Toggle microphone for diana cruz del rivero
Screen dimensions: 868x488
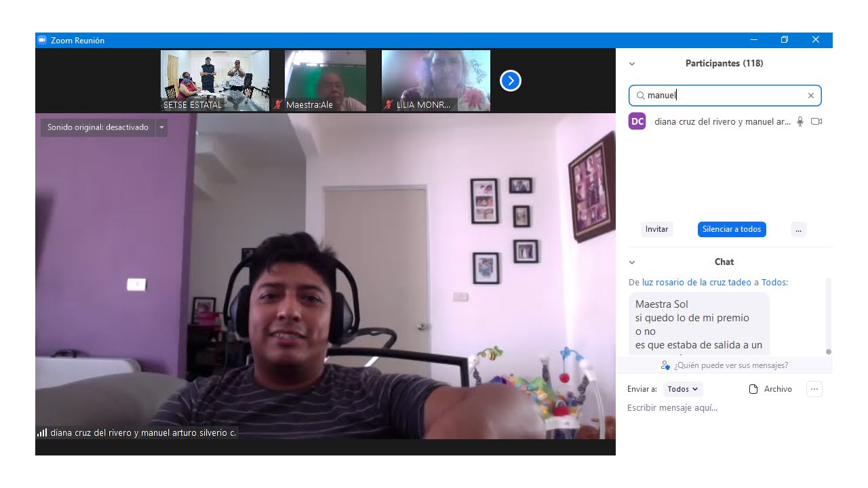pyautogui.click(x=800, y=121)
